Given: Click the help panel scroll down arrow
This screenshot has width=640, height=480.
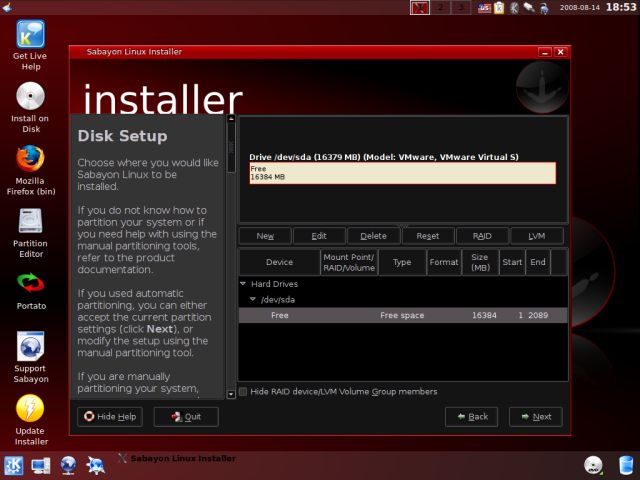Looking at the screenshot, I should [x=231, y=394].
